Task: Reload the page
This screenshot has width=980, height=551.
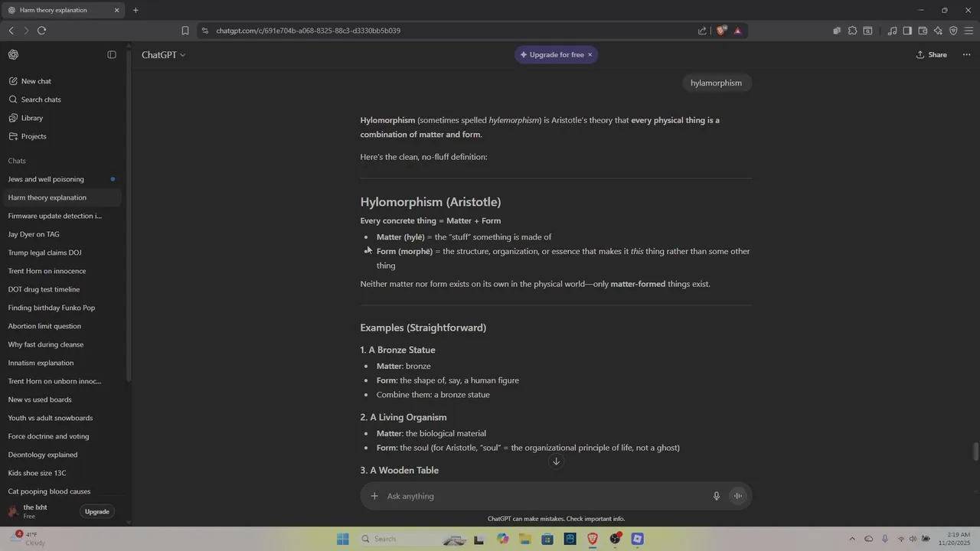Action: 41,31
